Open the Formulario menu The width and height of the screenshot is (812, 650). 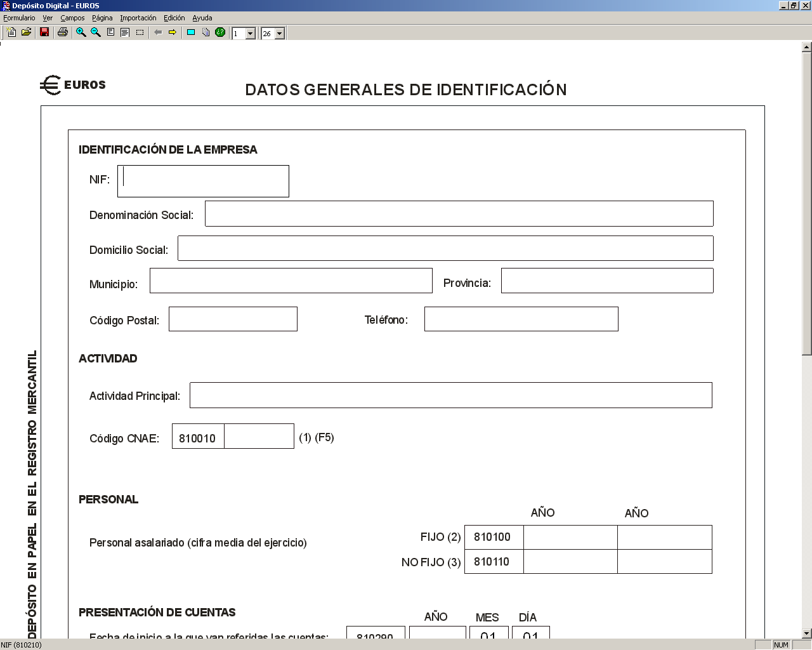coord(20,18)
